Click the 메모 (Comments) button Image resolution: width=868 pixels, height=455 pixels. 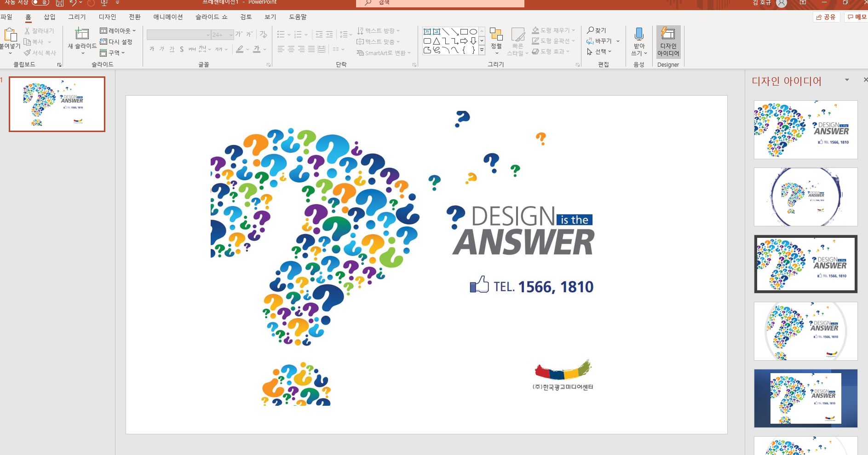pos(857,17)
